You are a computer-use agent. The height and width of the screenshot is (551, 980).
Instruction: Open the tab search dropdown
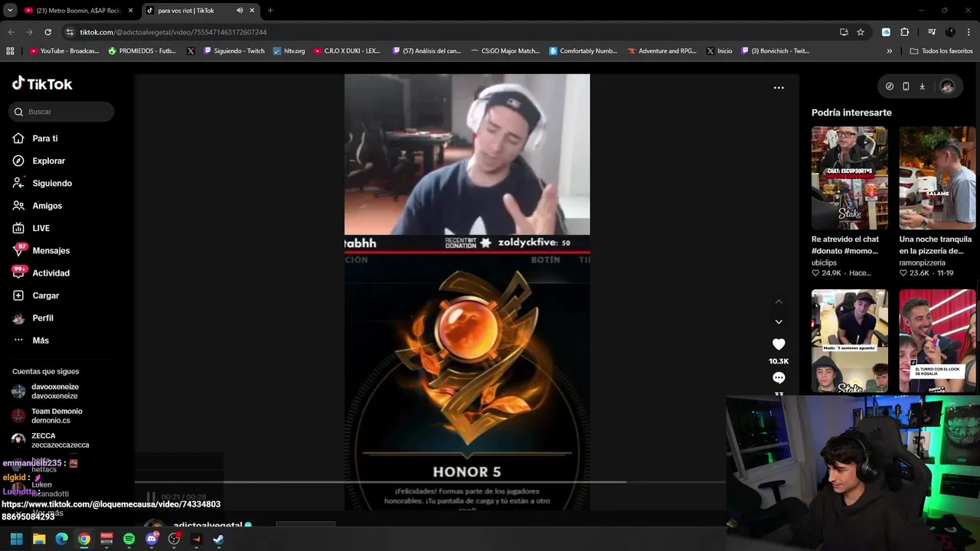click(x=9, y=11)
